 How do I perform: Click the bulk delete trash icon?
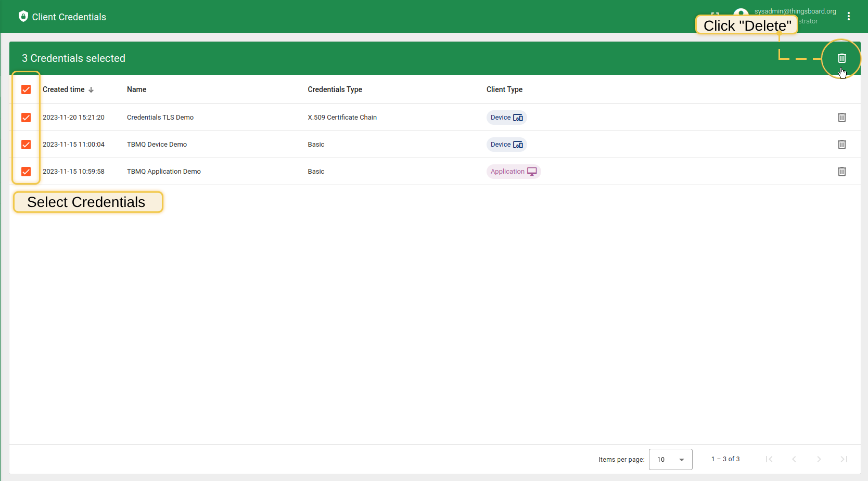[x=841, y=58]
